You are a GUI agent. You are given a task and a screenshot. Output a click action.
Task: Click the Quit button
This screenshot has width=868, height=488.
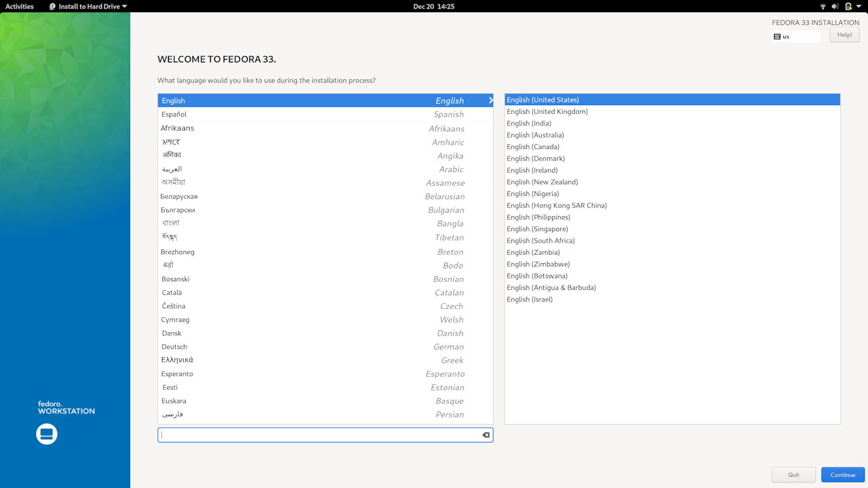(793, 475)
